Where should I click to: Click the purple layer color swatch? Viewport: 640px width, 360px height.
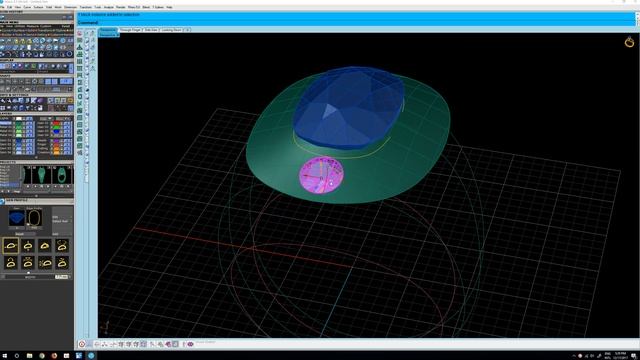(56, 141)
